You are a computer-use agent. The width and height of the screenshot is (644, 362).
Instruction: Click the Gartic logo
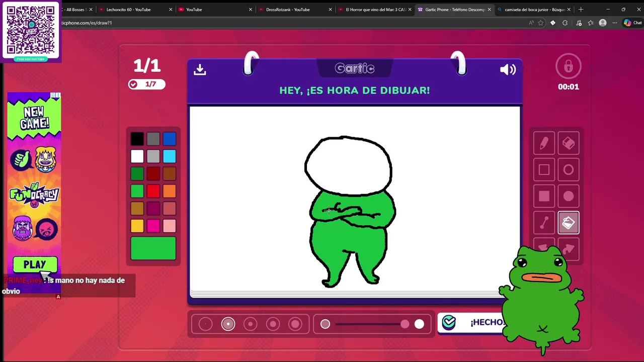[355, 68]
